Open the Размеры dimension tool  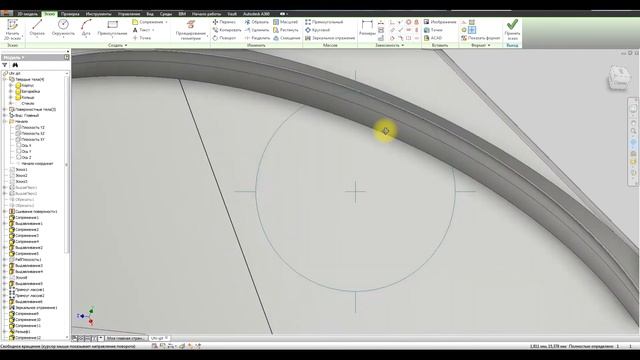click(x=367, y=28)
